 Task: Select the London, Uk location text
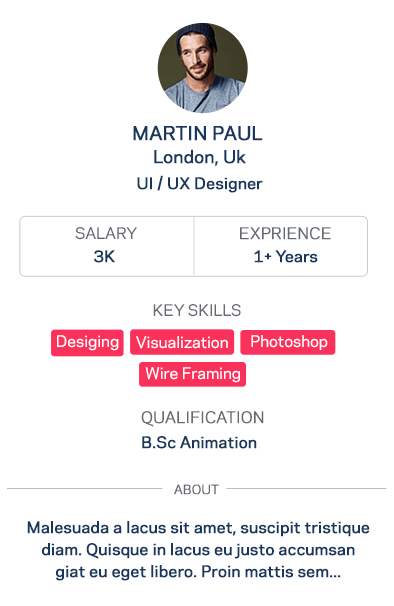click(x=199, y=157)
